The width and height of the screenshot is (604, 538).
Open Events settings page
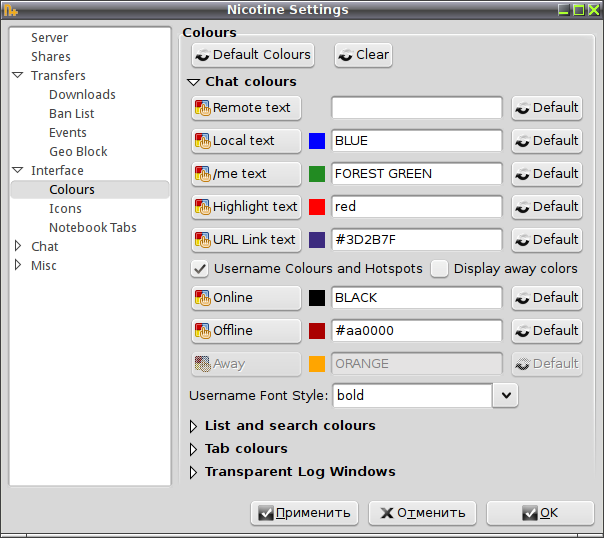click(68, 132)
